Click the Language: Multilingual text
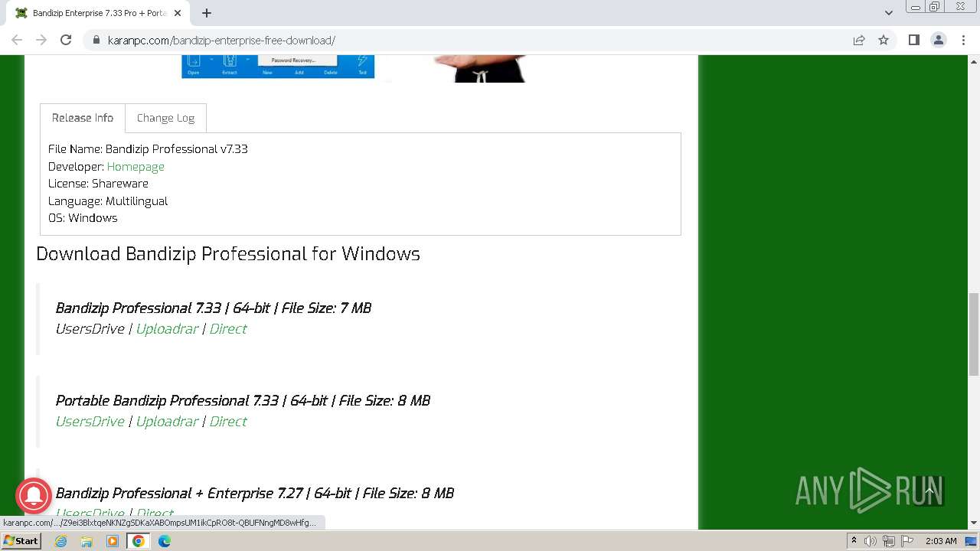 [108, 201]
